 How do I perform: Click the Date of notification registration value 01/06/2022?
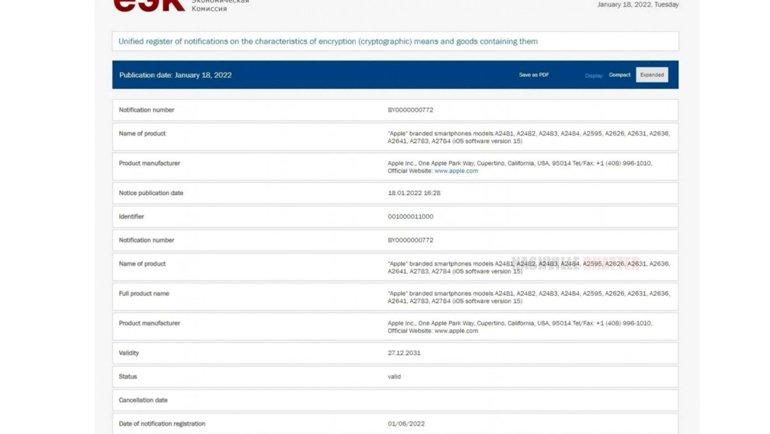406,424
